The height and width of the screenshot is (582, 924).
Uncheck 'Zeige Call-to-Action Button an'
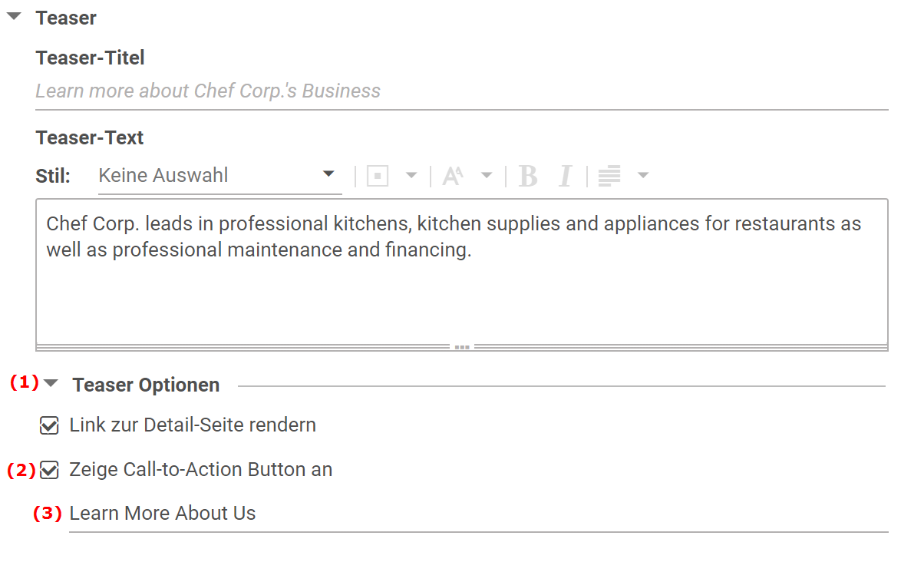[49, 470]
